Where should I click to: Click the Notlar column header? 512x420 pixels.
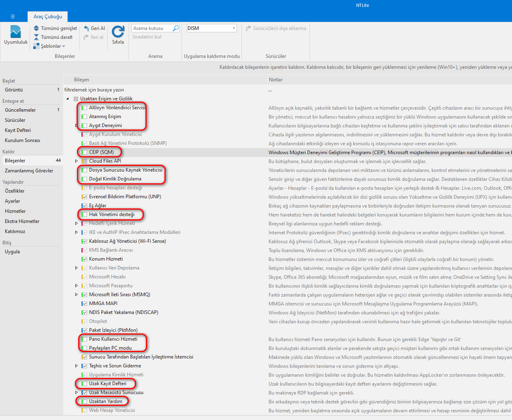pyautogui.click(x=390, y=80)
